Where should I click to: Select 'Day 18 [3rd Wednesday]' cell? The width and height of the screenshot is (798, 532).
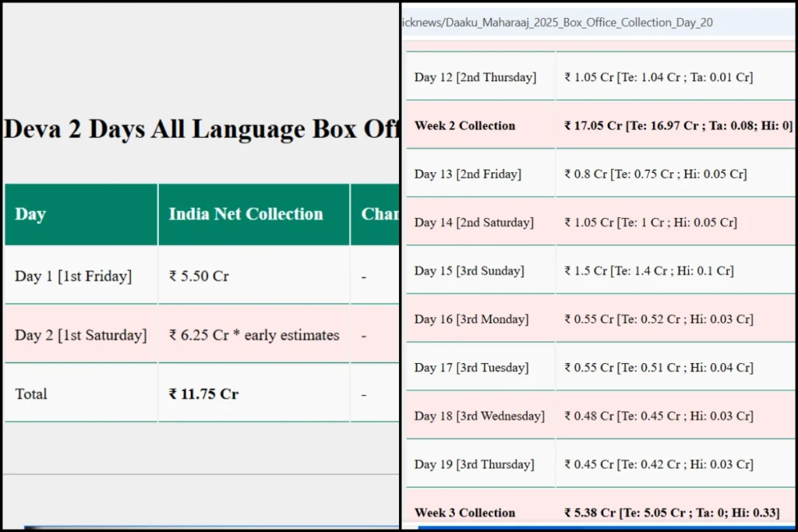pos(480,415)
